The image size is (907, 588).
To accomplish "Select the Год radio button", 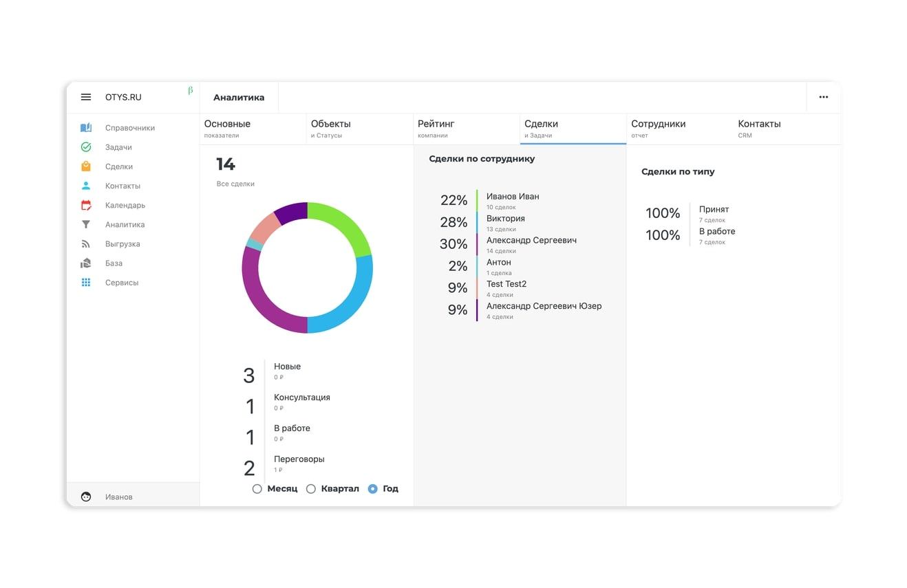I will coord(373,489).
